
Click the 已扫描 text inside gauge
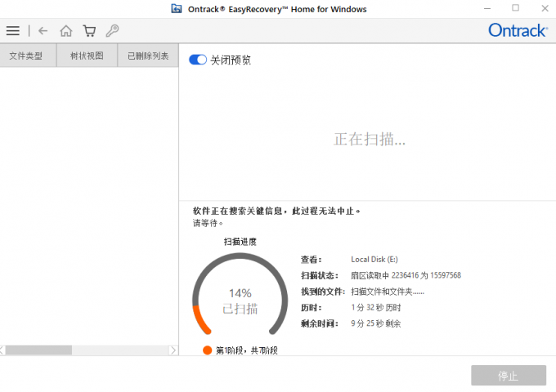[240, 309]
